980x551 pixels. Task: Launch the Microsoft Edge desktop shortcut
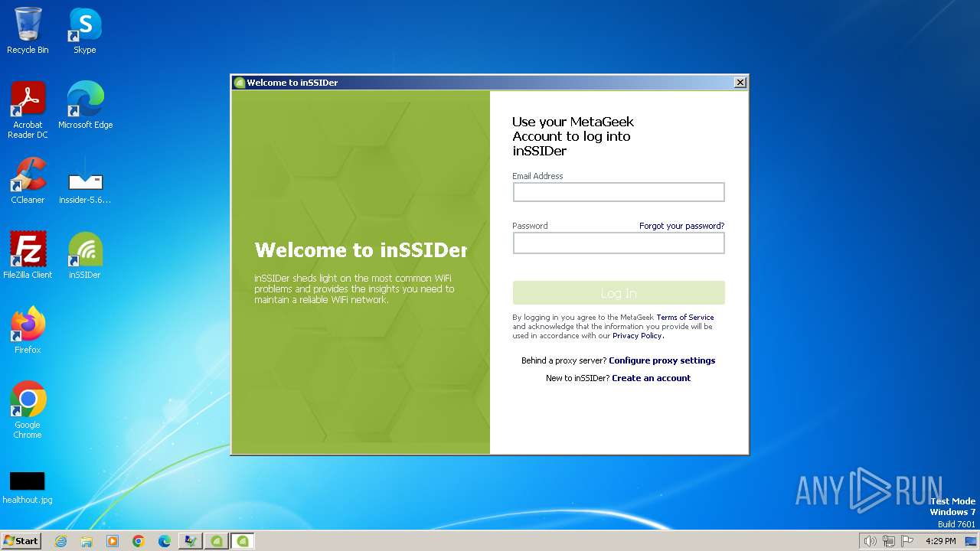click(x=85, y=106)
